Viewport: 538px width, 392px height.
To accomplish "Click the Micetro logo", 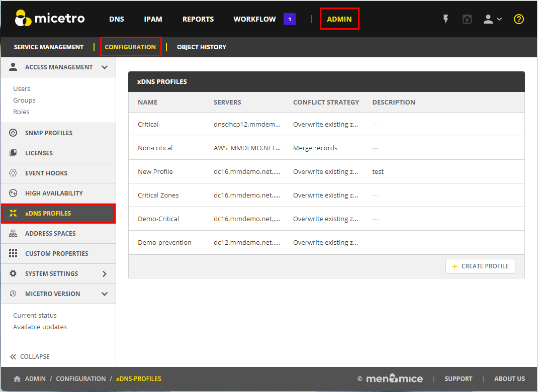I will pos(50,19).
